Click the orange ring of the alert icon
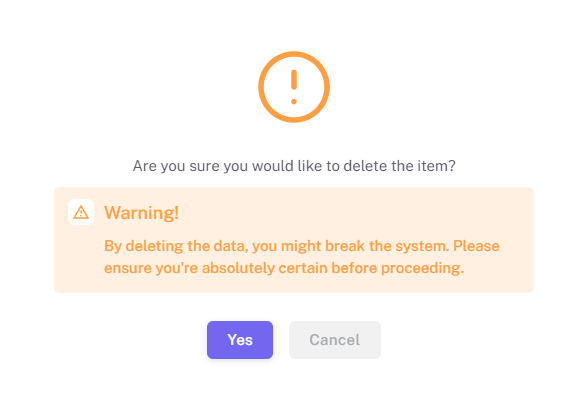This screenshot has width=586, height=402. 294,54
